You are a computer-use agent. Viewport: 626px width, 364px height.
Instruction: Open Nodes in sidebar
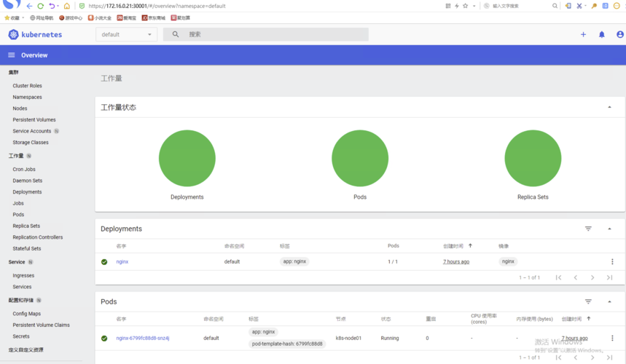tap(20, 108)
